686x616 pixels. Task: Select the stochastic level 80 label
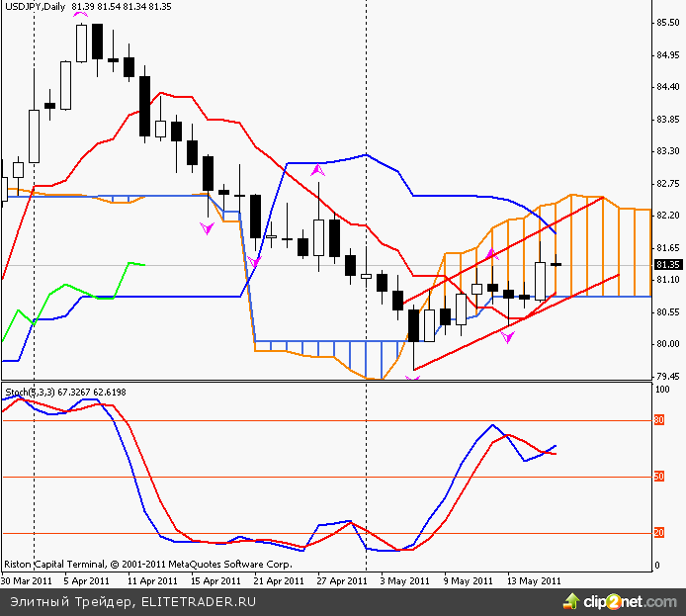[x=659, y=421]
